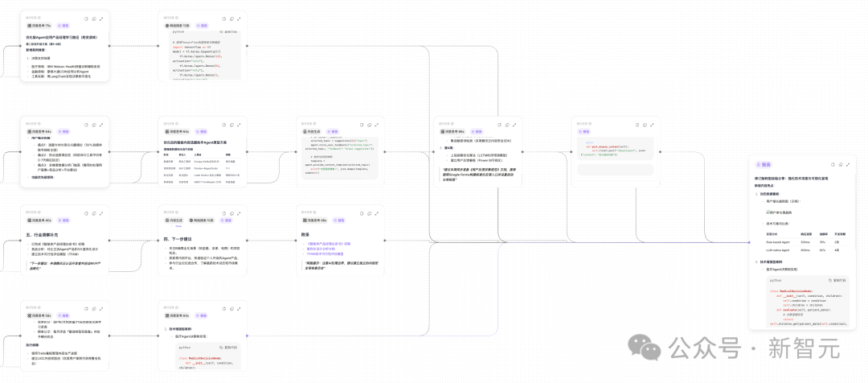Regenerate the final 报告 card with comparison table
The width and height of the screenshot is (868, 383).
tap(832, 165)
